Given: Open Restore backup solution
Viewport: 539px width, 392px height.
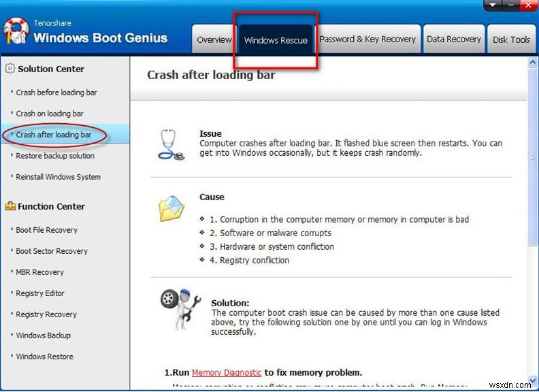Looking at the screenshot, I should (x=55, y=156).
